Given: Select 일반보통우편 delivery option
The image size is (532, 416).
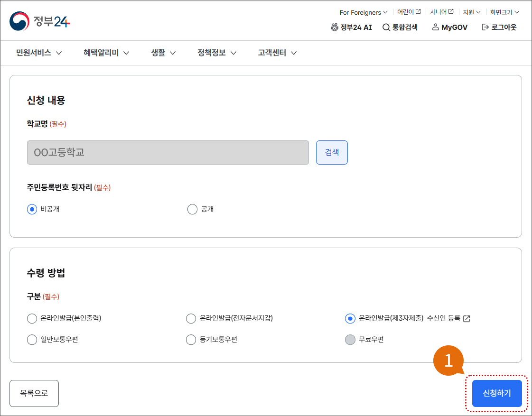Looking at the screenshot, I should pyautogui.click(x=32, y=340).
